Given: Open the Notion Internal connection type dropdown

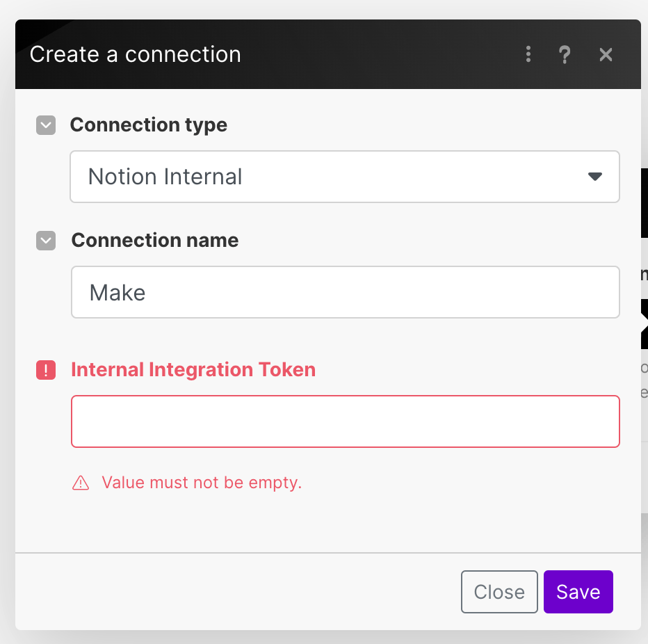Looking at the screenshot, I should coord(345,177).
